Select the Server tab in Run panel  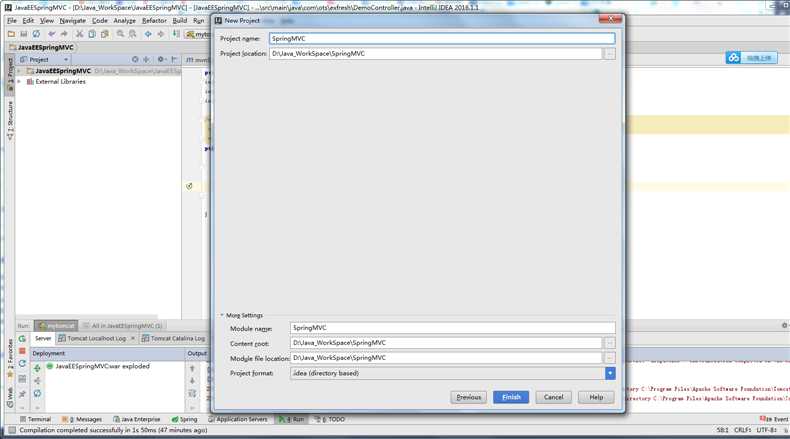click(43, 338)
